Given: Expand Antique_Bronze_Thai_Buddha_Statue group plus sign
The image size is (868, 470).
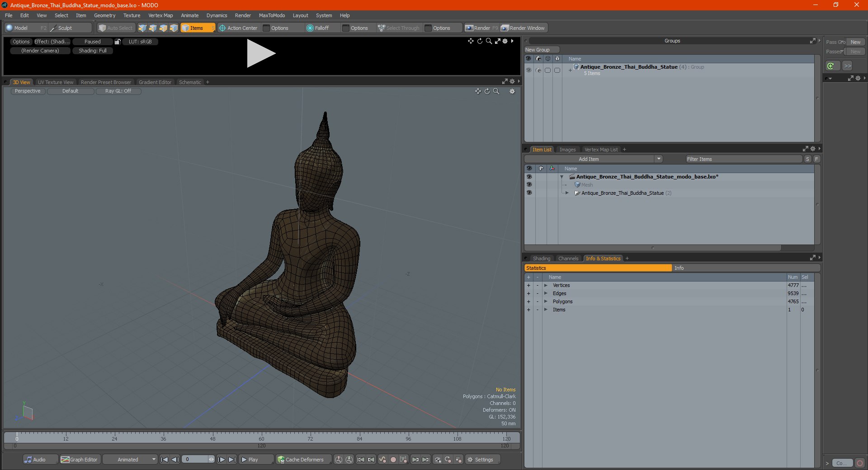Looking at the screenshot, I should [x=570, y=70].
